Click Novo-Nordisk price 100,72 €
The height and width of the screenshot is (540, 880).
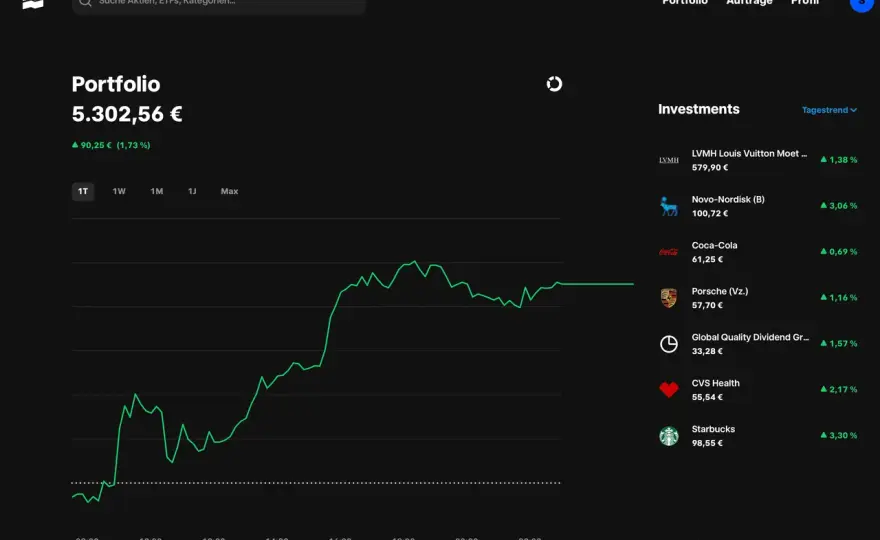(709, 213)
